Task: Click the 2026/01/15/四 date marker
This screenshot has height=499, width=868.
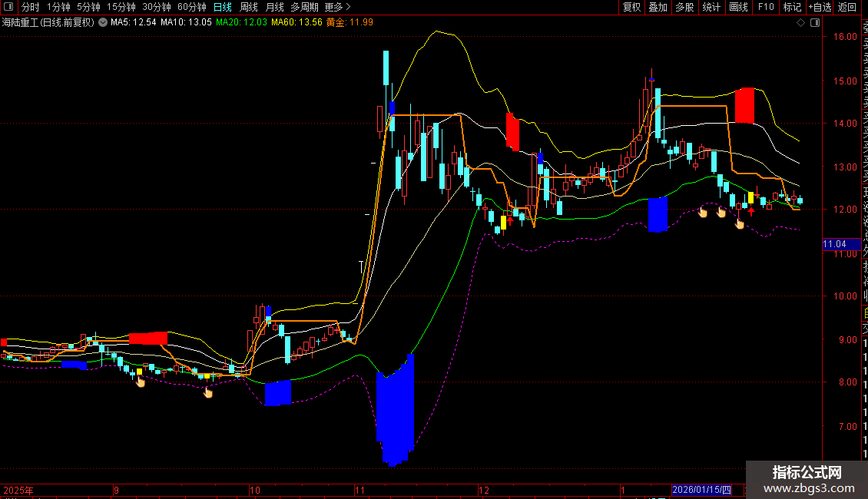Action: [701, 490]
